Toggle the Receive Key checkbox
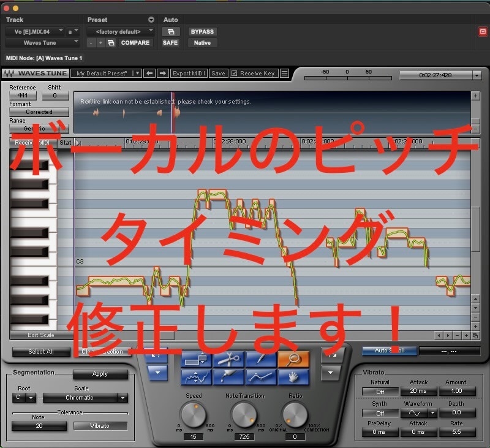 [x=234, y=73]
